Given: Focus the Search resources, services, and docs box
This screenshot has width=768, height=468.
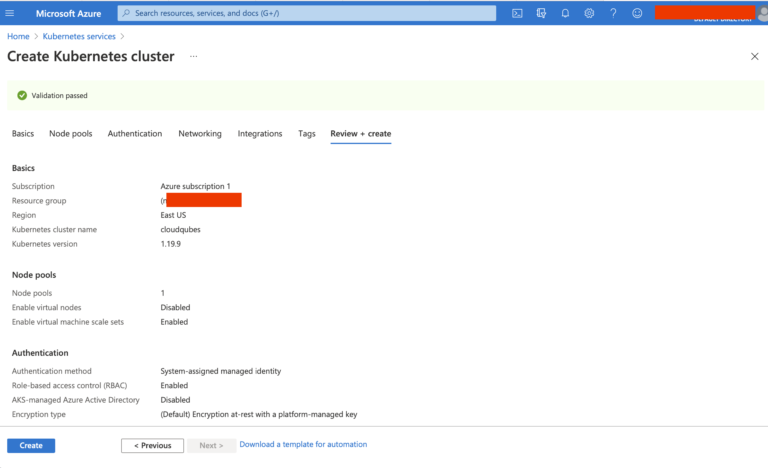Looking at the screenshot, I should 307,13.
